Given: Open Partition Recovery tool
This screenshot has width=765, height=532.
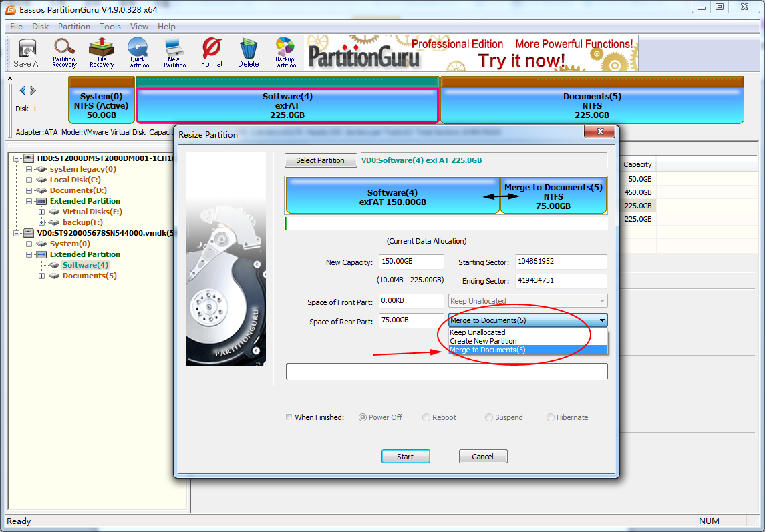Looking at the screenshot, I should [x=64, y=53].
